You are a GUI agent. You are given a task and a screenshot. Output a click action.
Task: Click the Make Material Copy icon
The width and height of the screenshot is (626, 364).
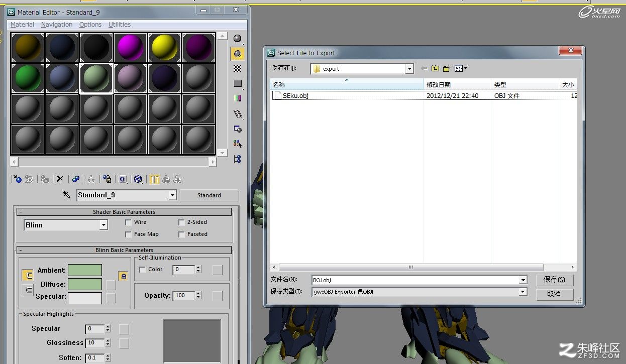(x=75, y=179)
